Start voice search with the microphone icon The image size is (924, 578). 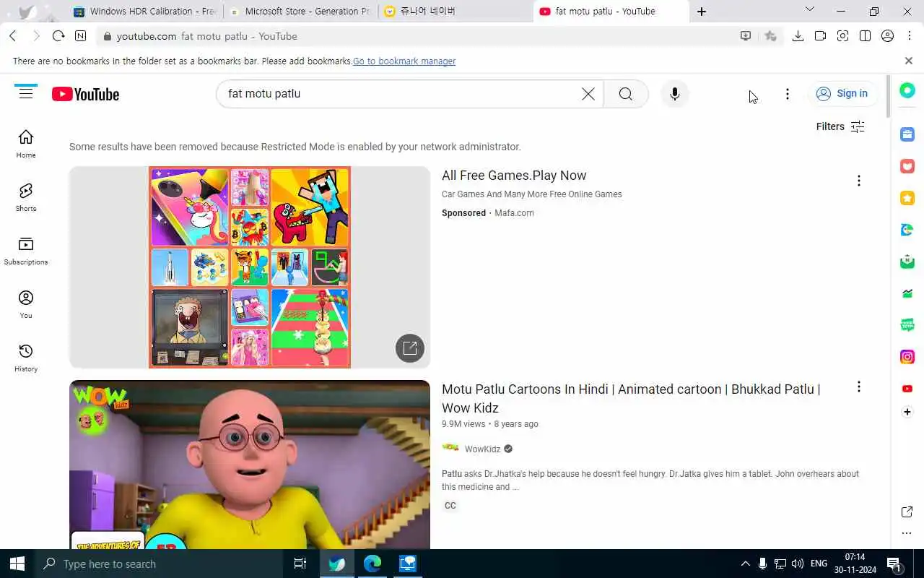pyautogui.click(x=675, y=94)
